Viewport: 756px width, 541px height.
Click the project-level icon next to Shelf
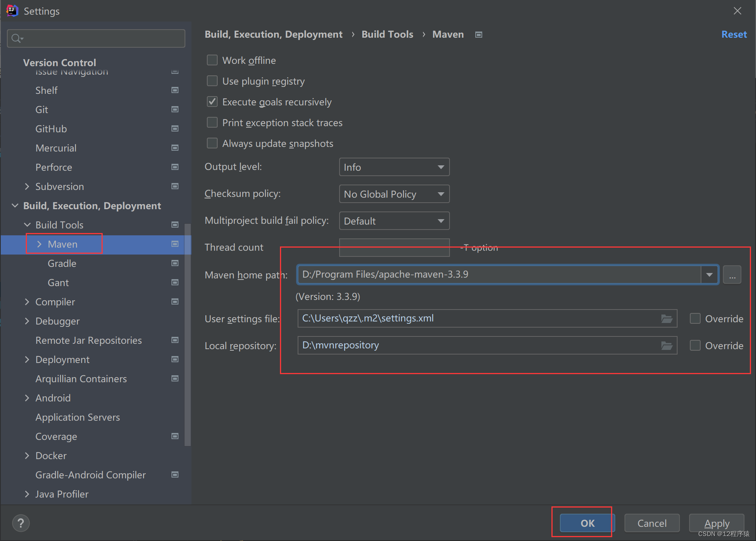click(x=175, y=90)
